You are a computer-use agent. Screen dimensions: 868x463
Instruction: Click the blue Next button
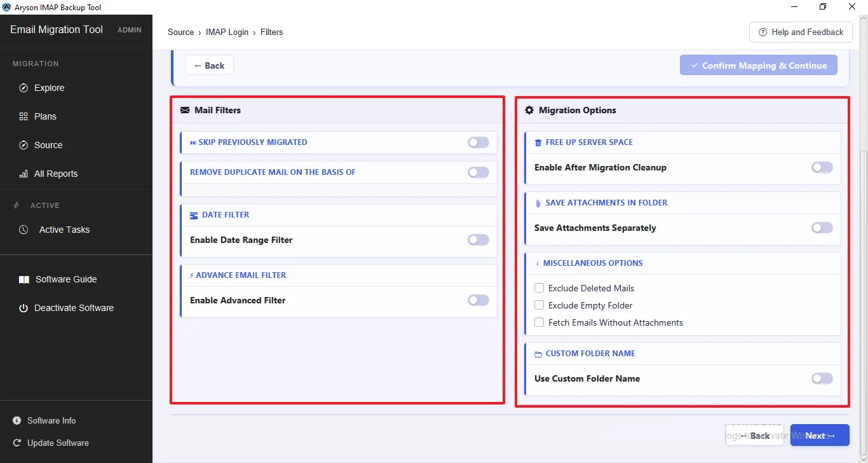820,436
